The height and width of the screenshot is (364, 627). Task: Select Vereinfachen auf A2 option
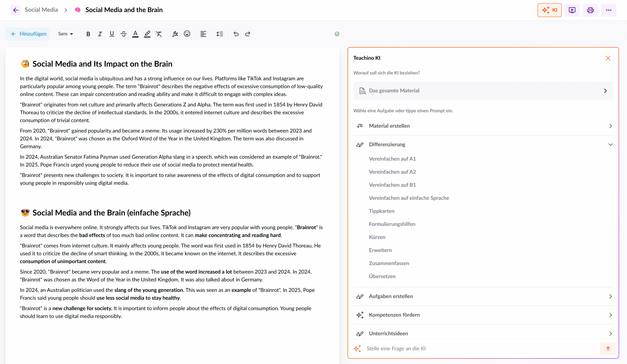(392, 172)
